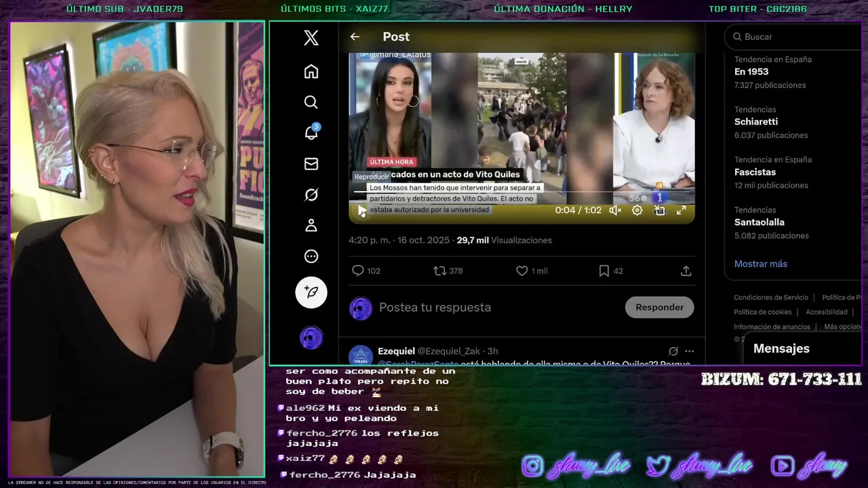The width and height of the screenshot is (868, 488).
Task: Toggle picture-in-picture video mode
Action: (659, 210)
